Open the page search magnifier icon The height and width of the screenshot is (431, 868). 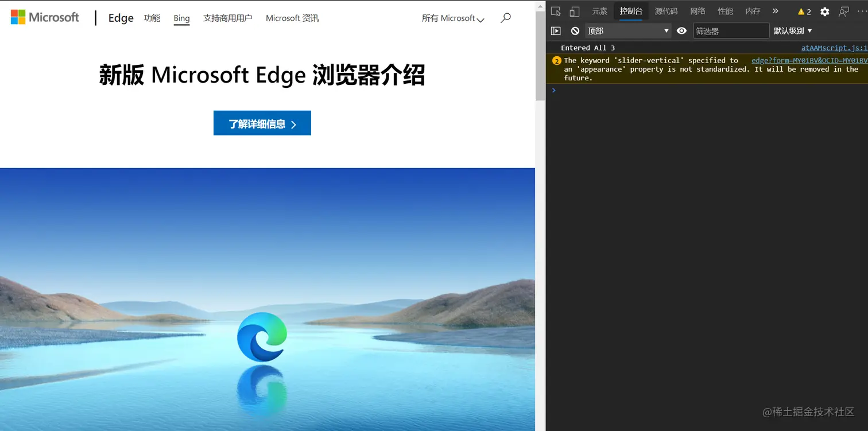coord(505,18)
